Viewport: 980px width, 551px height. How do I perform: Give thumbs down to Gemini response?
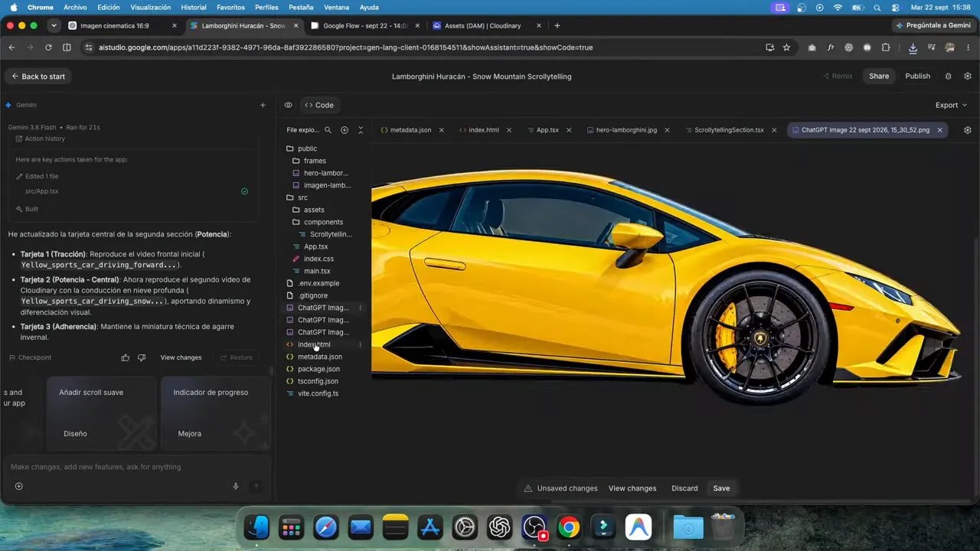click(142, 357)
